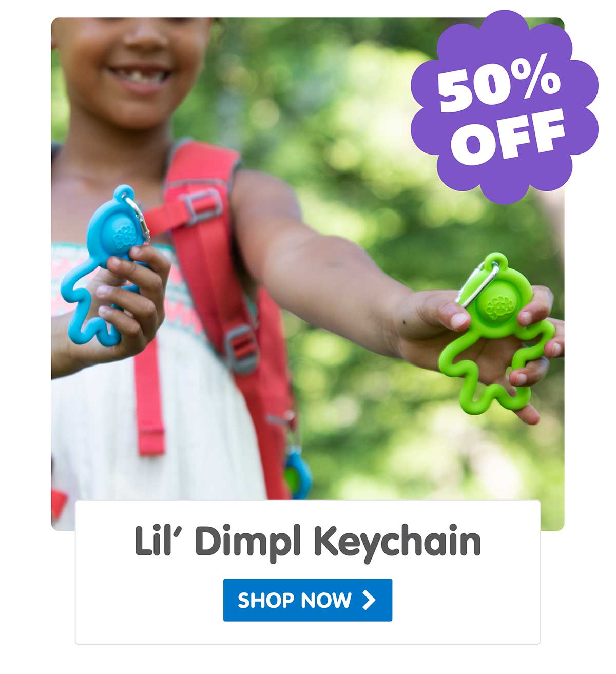Click the "50%" text in badge
The image size is (616, 674).
click(500, 87)
